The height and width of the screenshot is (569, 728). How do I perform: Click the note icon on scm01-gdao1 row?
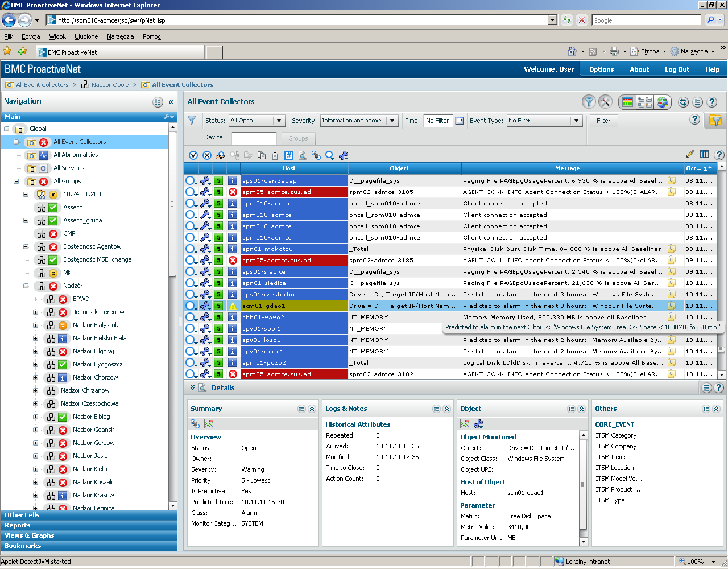pos(672,306)
